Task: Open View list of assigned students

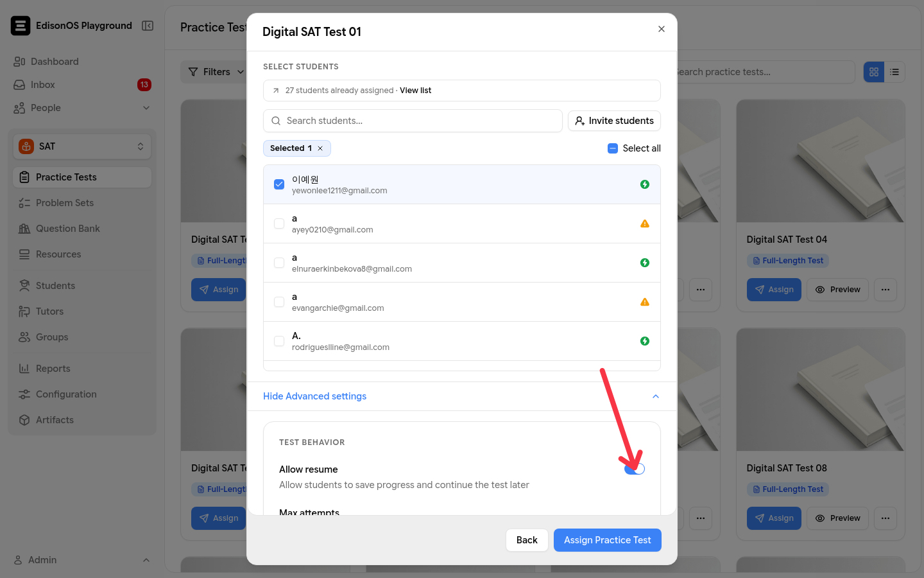Action: point(416,91)
